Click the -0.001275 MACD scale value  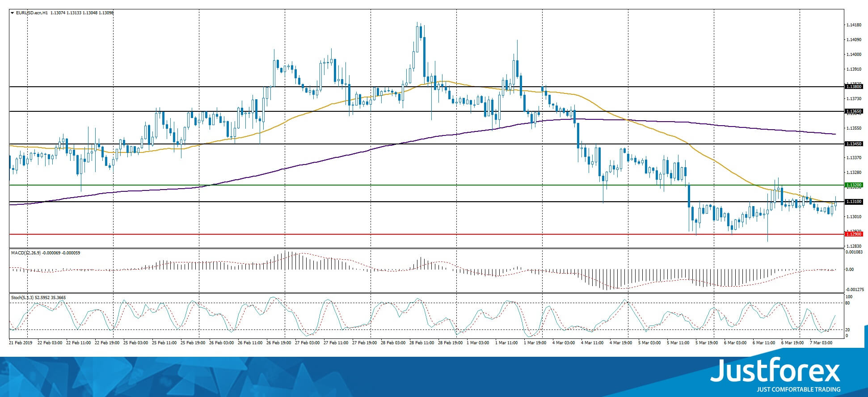click(854, 290)
